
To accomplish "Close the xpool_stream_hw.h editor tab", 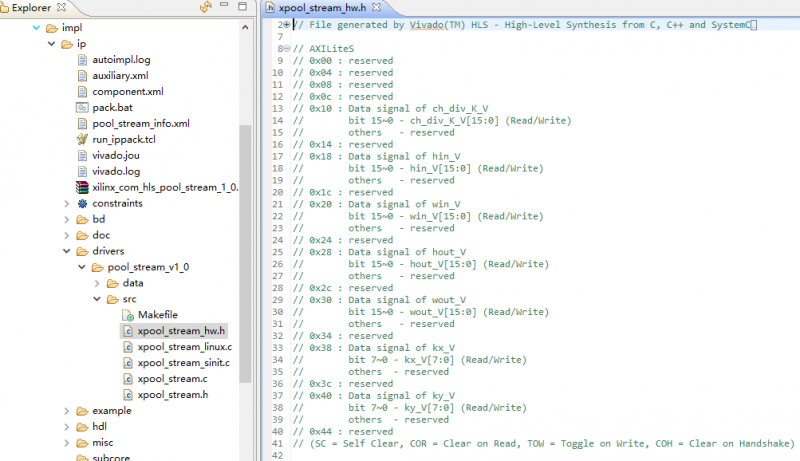I will tap(376, 7).
